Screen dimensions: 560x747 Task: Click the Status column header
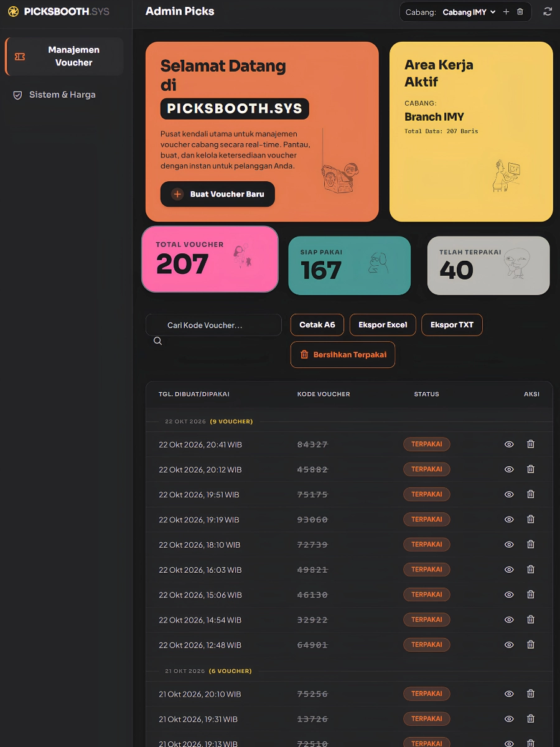[x=427, y=394]
